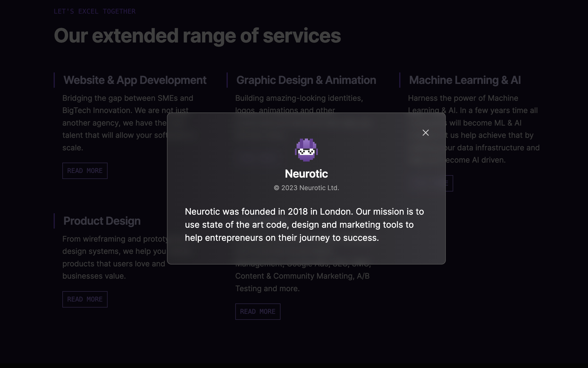Click the Bridging the gap between SMEs text

(x=127, y=98)
